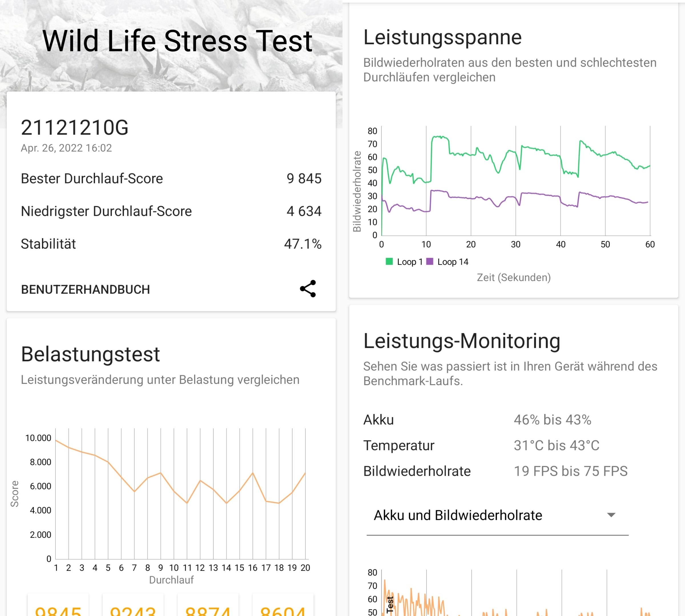Screen dimensions: 685x616
Task: Click the purple Loop 14 legend swatch
Action: (430, 261)
